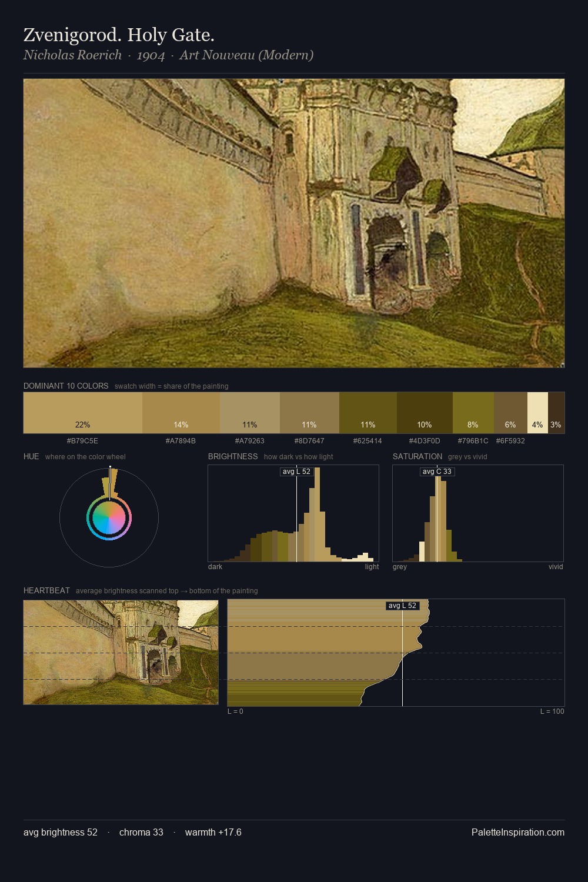Click the '#A7894B' hex code label

tap(181, 441)
